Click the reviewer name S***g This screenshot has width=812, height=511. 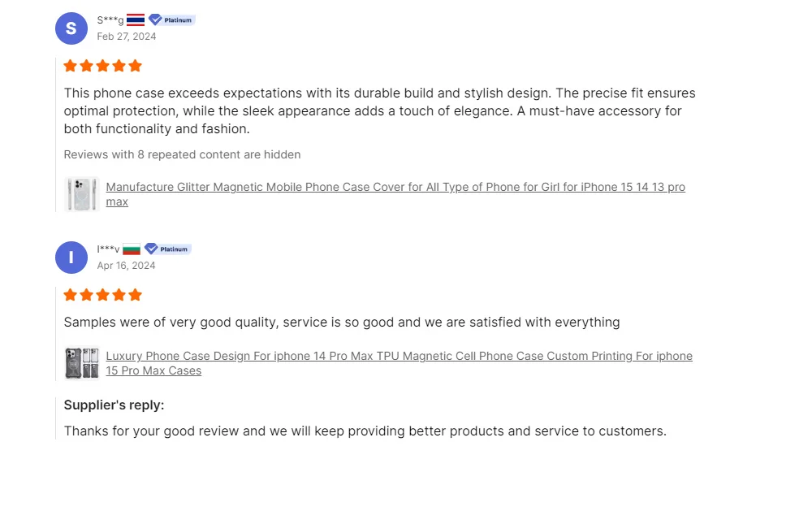tap(110, 20)
